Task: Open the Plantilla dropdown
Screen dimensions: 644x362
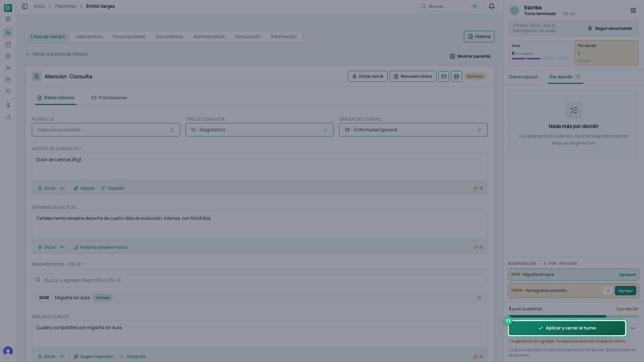Action: [x=106, y=130]
